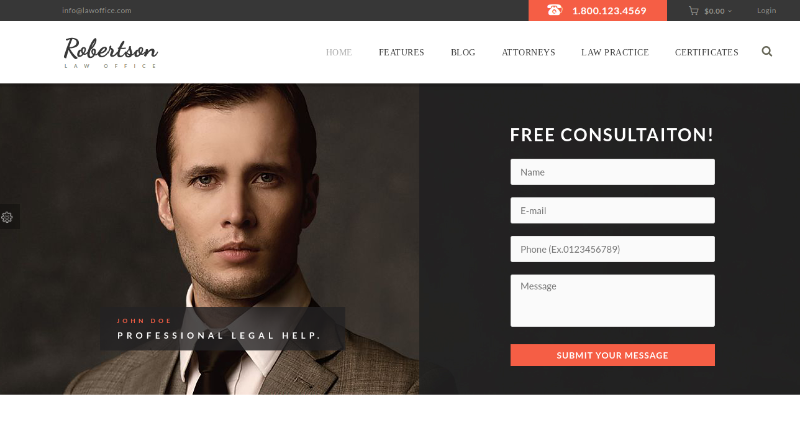The height and width of the screenshot is (432, 800).
Task: Click the Robertson Law Office logo
Action: pos(111,52)
